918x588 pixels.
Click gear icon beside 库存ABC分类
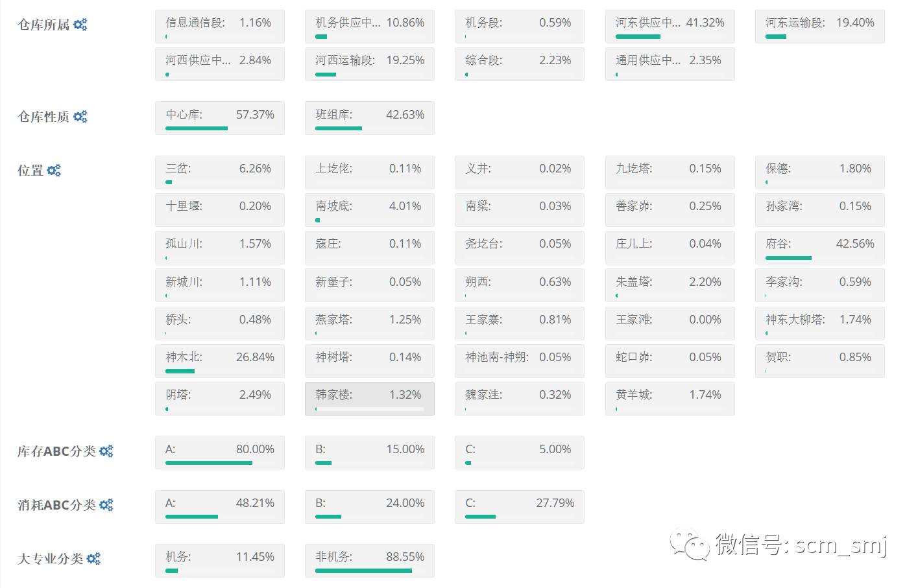click(106, 451)
